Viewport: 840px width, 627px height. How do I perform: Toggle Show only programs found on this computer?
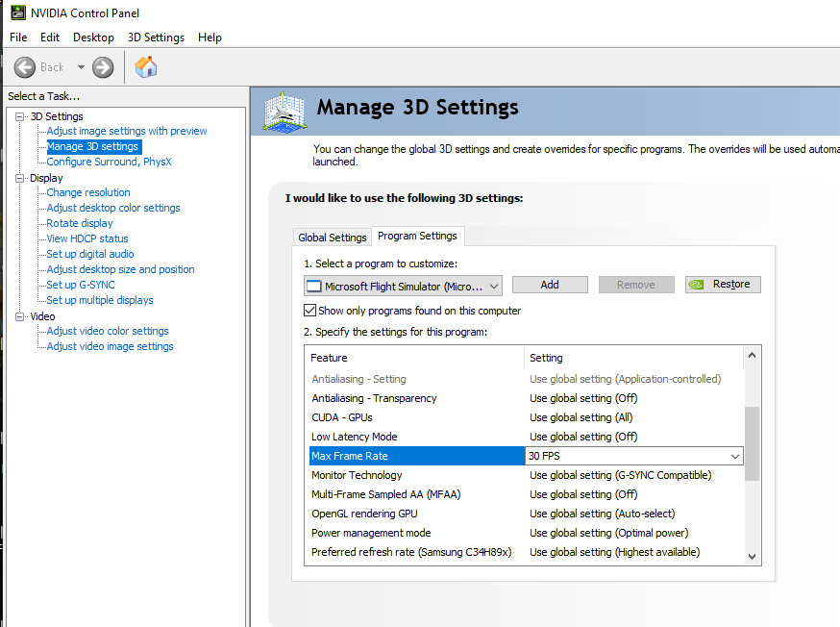(x=309, y=311)
